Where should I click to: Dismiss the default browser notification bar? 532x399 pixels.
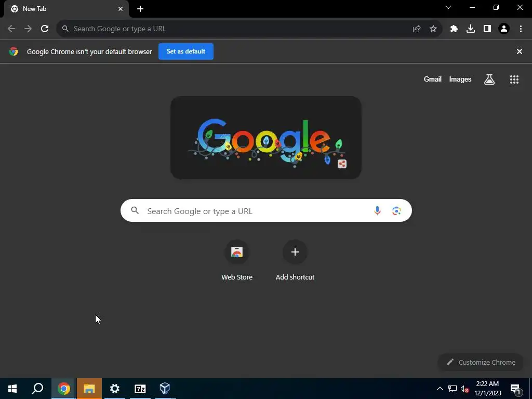coord(520,51)
